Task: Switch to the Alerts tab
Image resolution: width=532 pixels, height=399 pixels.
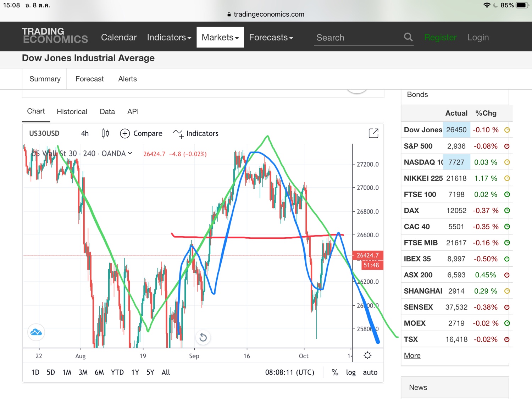Action: pyautogui.click(x=128, y=79)
